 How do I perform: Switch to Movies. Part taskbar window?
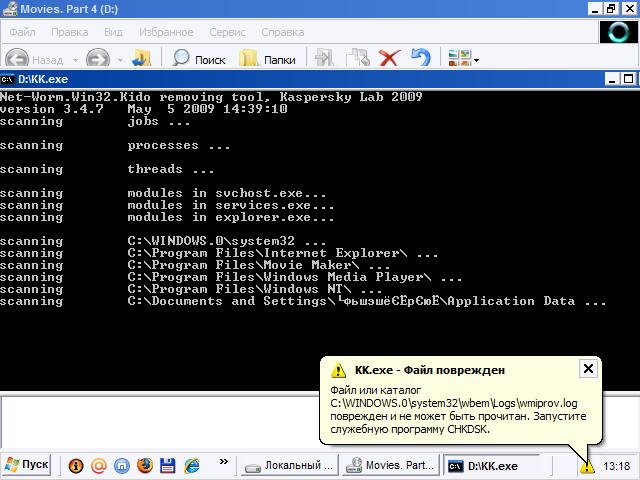pyautogui.click(x=390, y=466)
